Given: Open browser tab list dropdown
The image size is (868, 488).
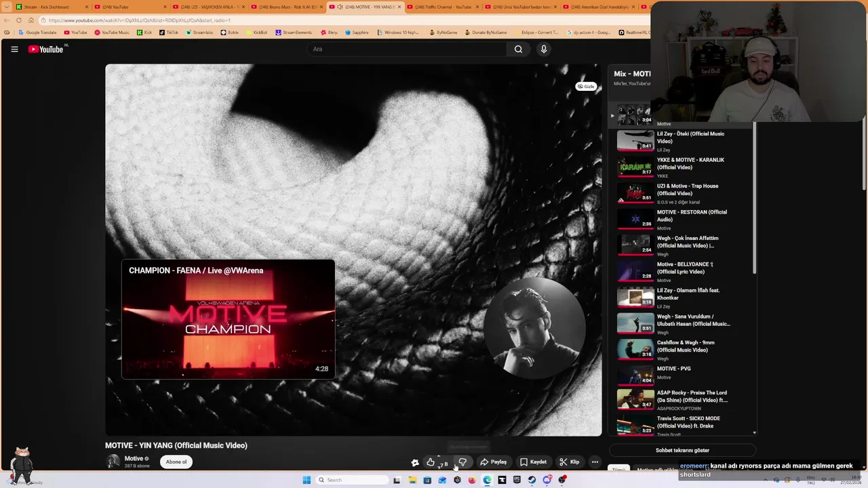Looking at the screenshot, I should (7, 7).
